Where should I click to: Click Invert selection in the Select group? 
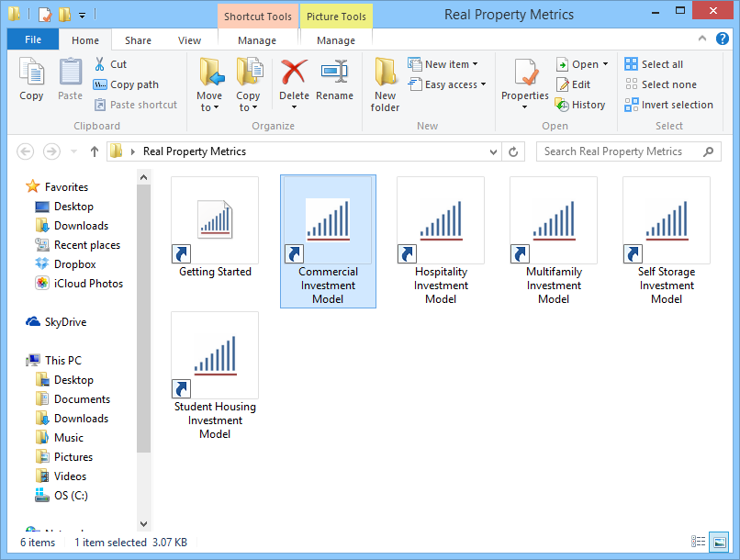click(669, 105)
